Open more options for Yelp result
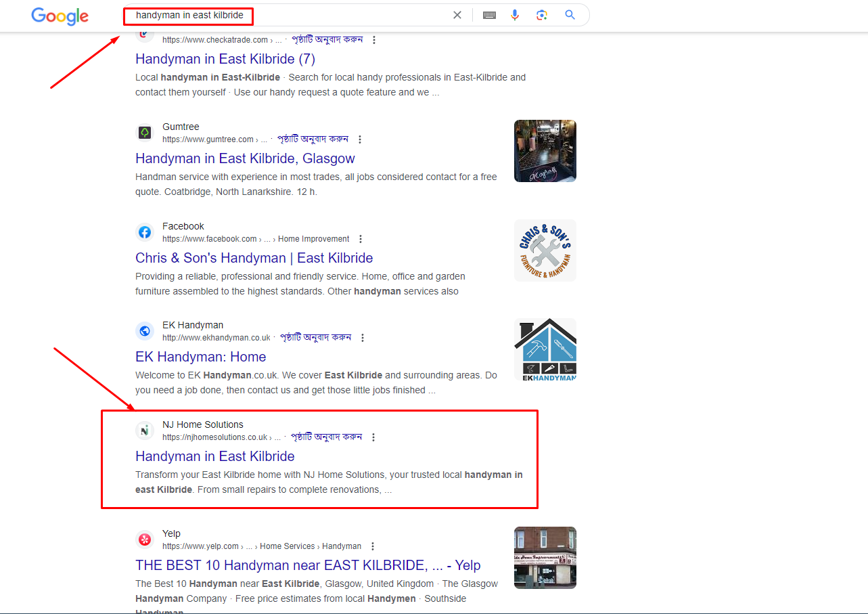 pos(372,546)
